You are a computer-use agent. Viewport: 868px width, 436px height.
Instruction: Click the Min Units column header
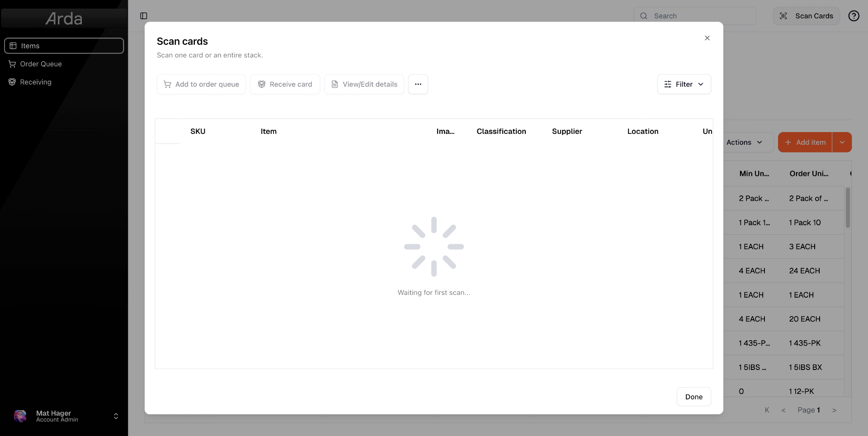pyautogui.click(x=754, y=173)
